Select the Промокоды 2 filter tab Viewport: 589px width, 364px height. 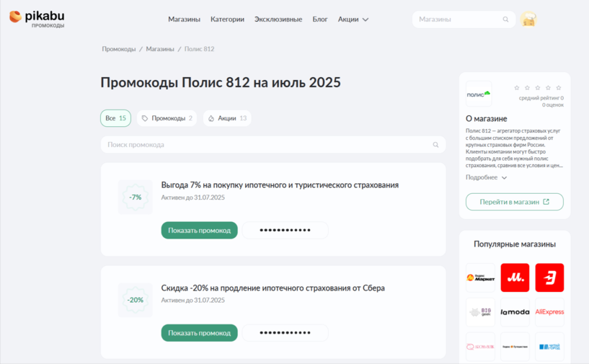167,118
